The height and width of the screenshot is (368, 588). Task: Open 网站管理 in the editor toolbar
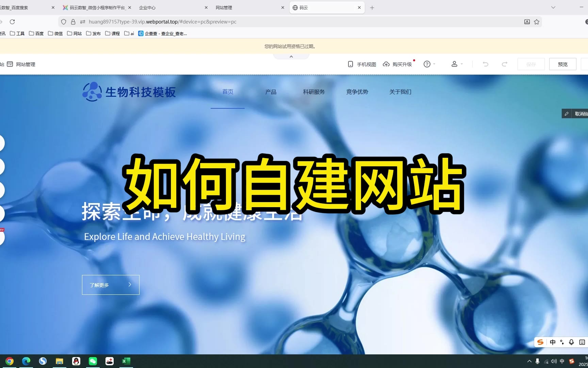(x=22, y=64)
